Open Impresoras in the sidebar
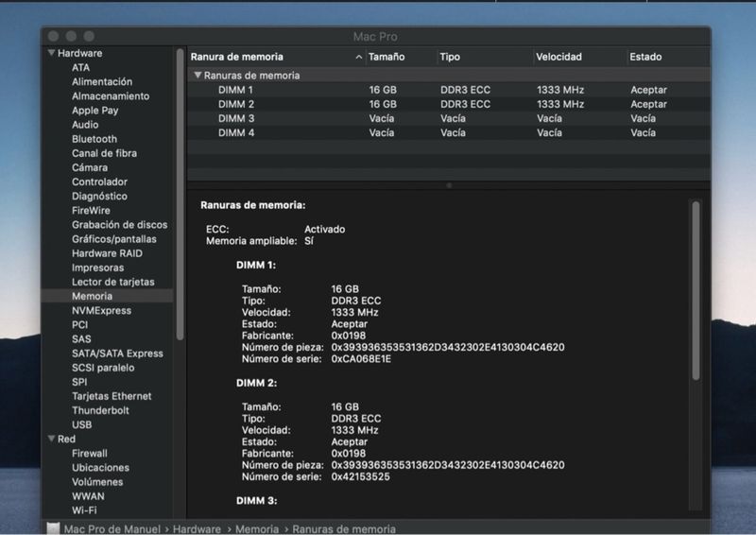The height and width of the screenshot is (535, 756). point(98,267)
